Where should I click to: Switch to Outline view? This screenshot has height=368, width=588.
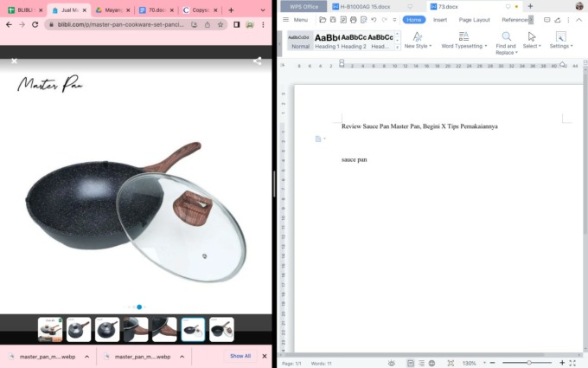click(421, 363)
